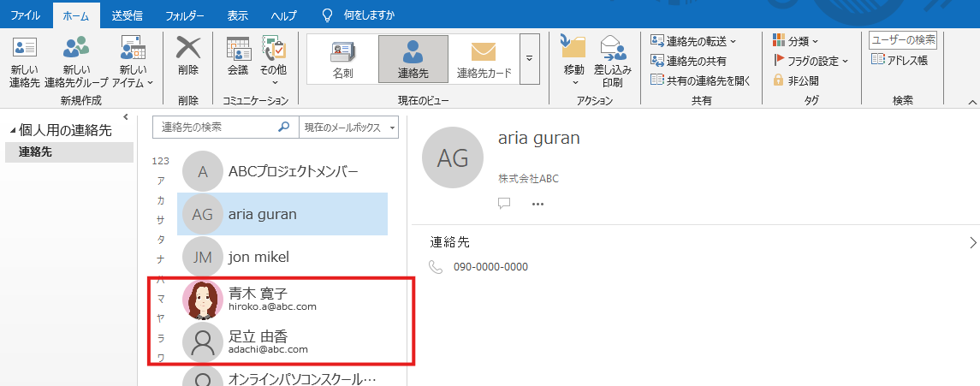Select the 連絡先カード view
This screenshot has height=386, width=980.
484,59
